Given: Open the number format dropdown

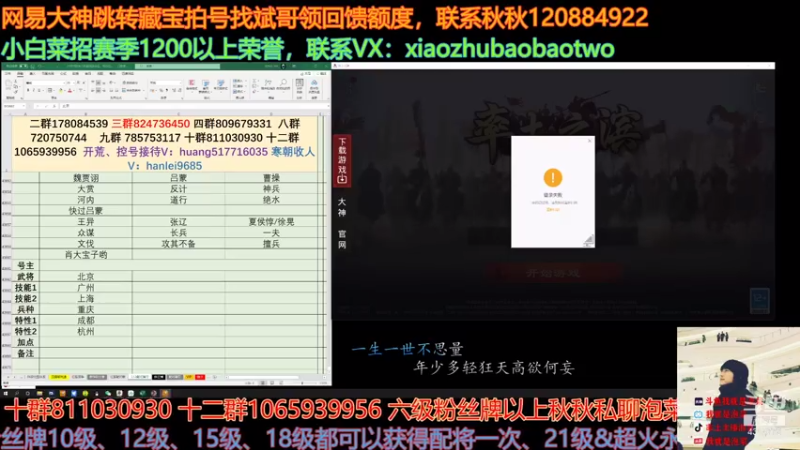Looking at the screenshot, I should (181, 83).
